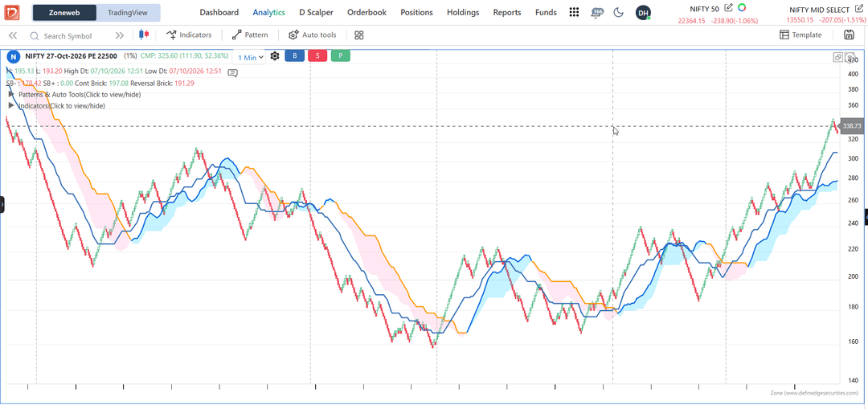Click the colorful ring icon beside NIFTY 50
Image resolution: width=868 pixels, height=409 pixels.
pos(742,7)
